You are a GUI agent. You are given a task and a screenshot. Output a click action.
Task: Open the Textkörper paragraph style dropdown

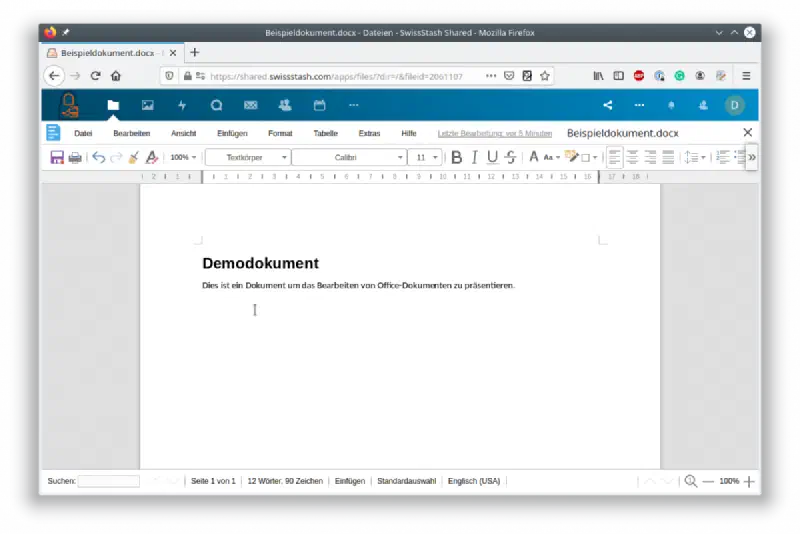point(248,157)
